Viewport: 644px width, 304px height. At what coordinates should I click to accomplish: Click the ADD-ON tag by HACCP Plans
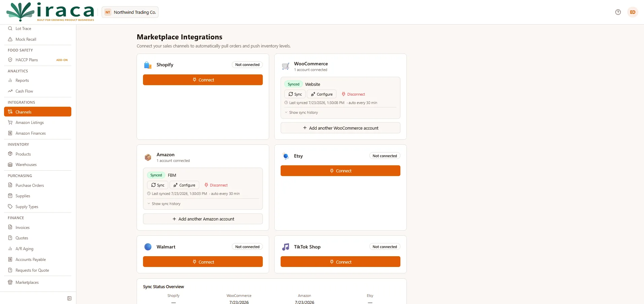[x=62, y=60]
